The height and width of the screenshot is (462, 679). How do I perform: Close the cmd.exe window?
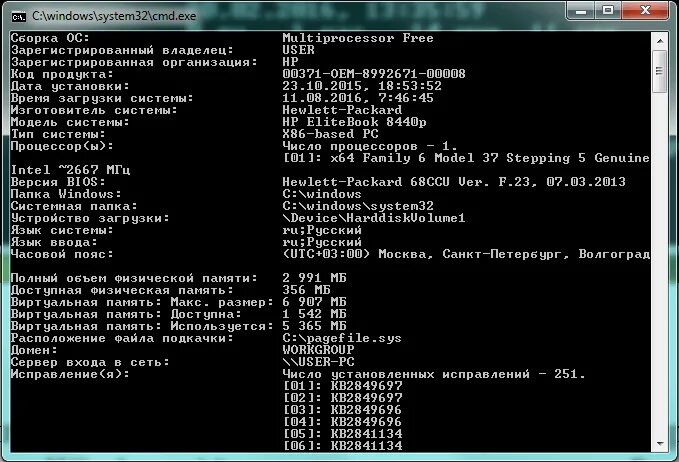(x=645, y=10)
